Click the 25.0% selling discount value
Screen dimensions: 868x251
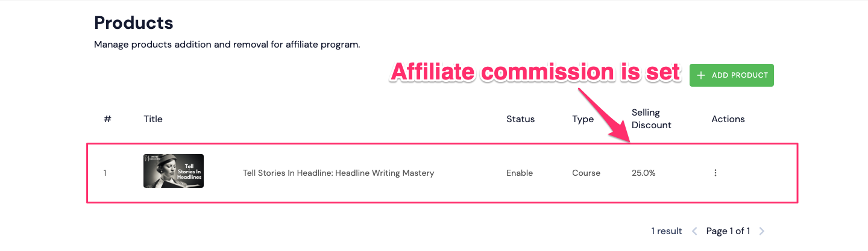(x=644, y=173)
